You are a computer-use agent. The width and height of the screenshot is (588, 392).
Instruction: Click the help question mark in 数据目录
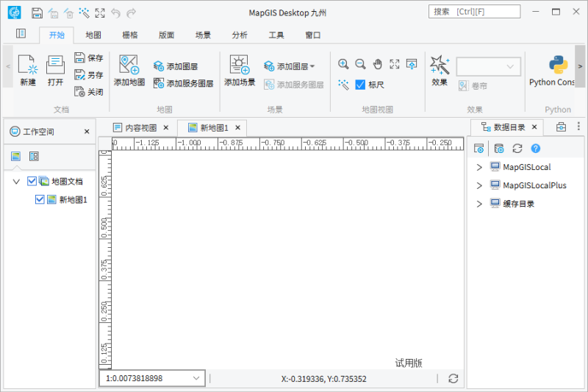point(536,149)
